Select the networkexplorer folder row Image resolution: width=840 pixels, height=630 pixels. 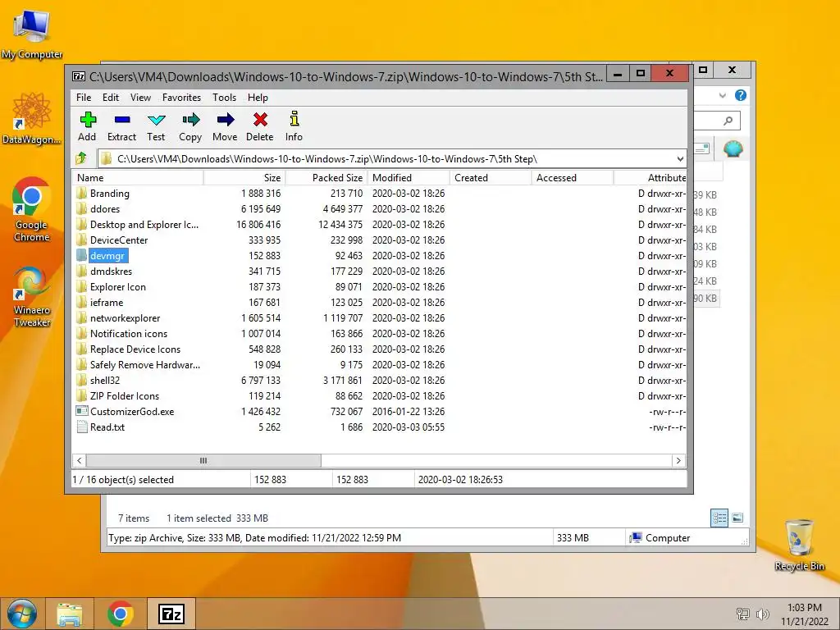379,317
